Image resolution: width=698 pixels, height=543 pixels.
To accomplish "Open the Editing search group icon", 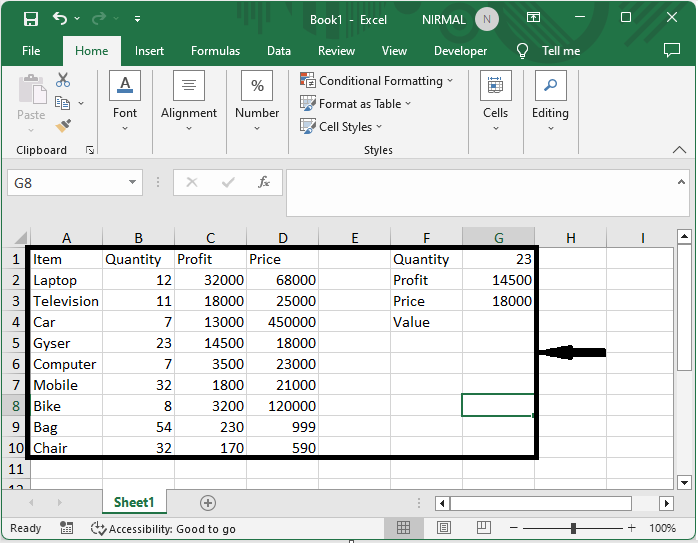I will (550, 87).
